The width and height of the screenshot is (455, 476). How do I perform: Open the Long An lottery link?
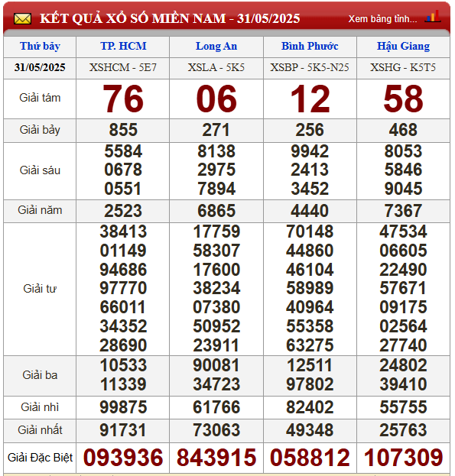coord(216,46)
